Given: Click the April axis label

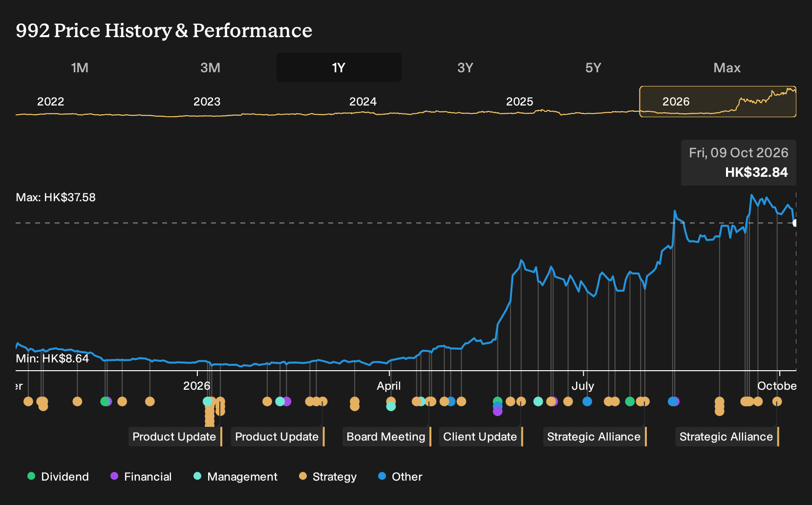Looking at the screenshot, I should click(x=389, y=386).
